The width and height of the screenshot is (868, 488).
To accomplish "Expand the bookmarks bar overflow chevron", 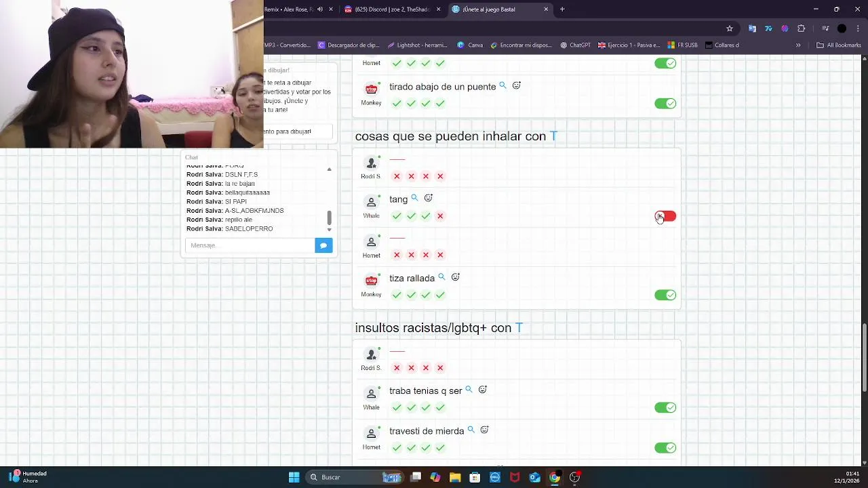I will point(798,45).
